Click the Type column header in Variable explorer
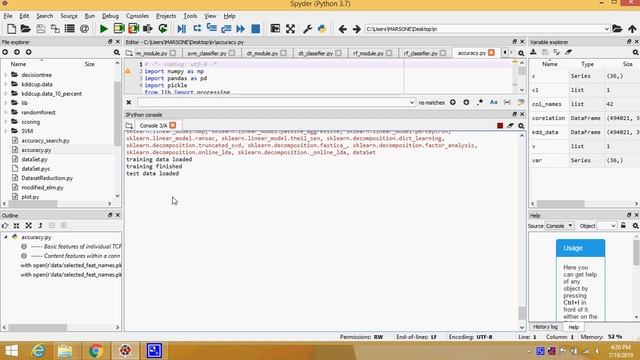This screenshot has width=640, height=360. tap(587, 64)
